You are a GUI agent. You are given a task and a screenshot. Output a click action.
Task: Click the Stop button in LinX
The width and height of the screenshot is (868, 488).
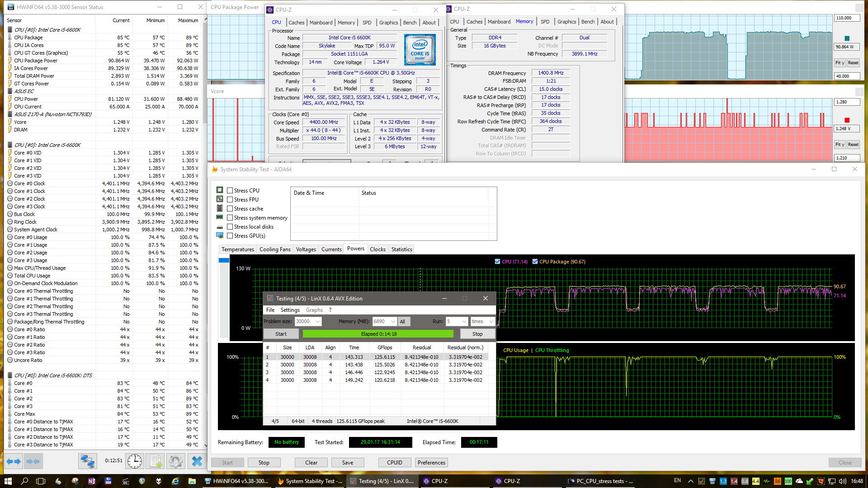(x=477, y=334)
